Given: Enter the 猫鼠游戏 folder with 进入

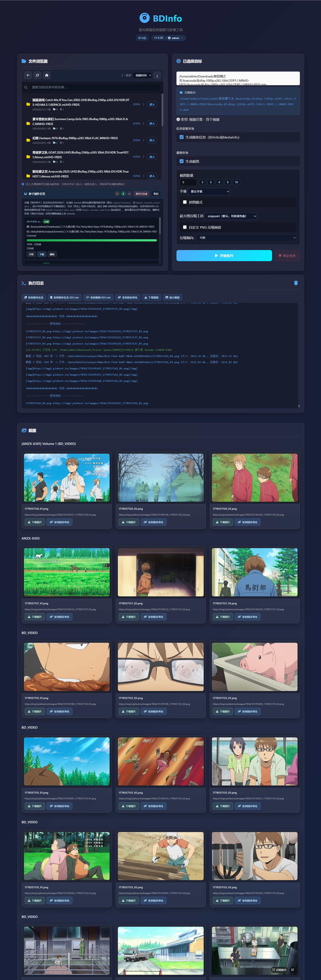Looking at the screenshot, I should pyautogui.click(x=152, y=104).
